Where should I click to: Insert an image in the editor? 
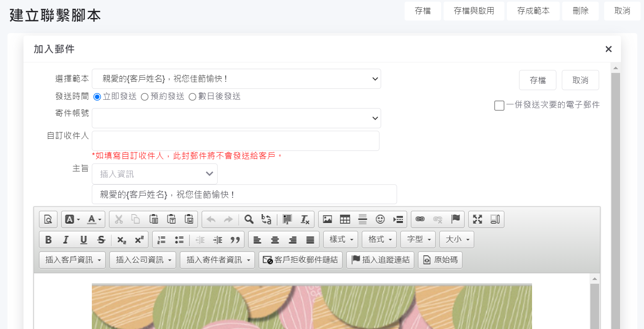click(327, 219)
